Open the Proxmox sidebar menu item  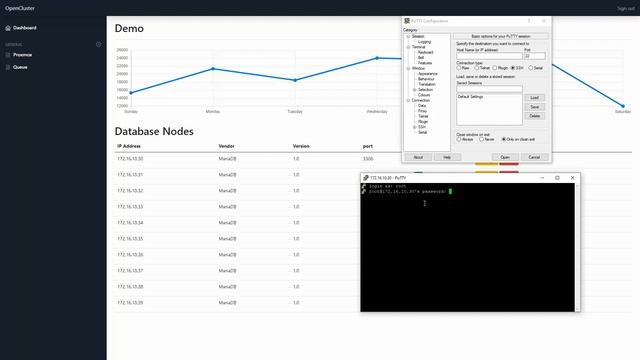[22, 55]
